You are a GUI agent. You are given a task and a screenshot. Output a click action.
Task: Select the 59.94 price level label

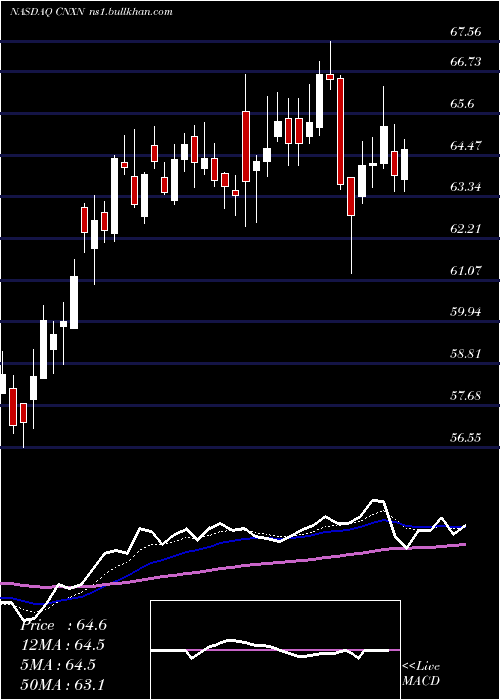coord(466,312)
